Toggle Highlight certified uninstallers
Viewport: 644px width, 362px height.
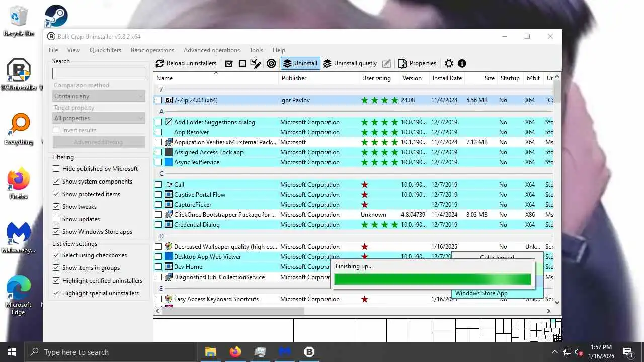tap(56, 281)
